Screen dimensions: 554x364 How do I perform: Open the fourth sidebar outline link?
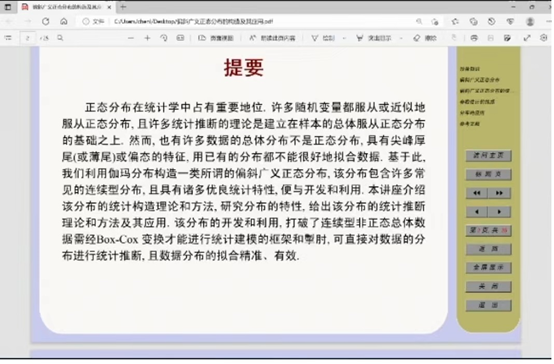point(477,102)
